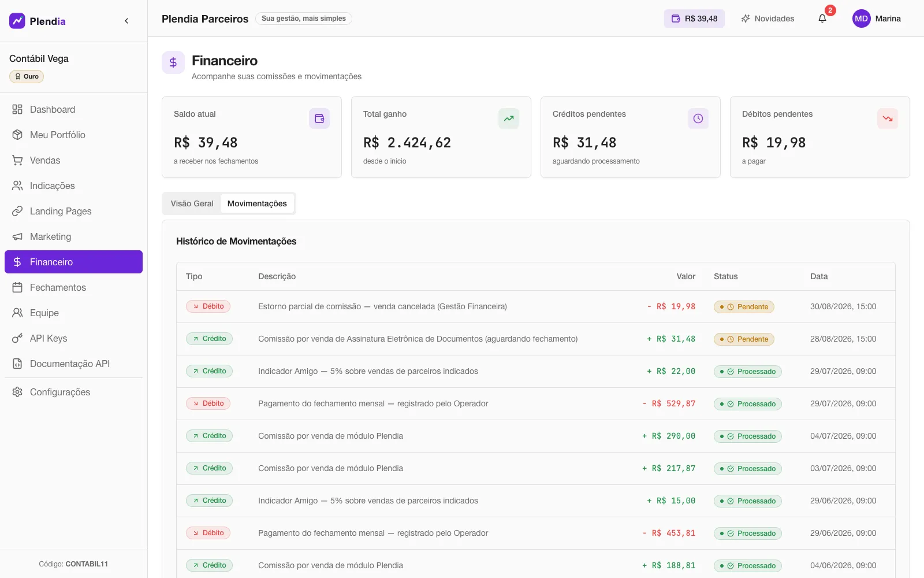Click the Pendente status dated 28/08/2026
924x578 pixels.
pyautogui.click(x=744, y=339)
